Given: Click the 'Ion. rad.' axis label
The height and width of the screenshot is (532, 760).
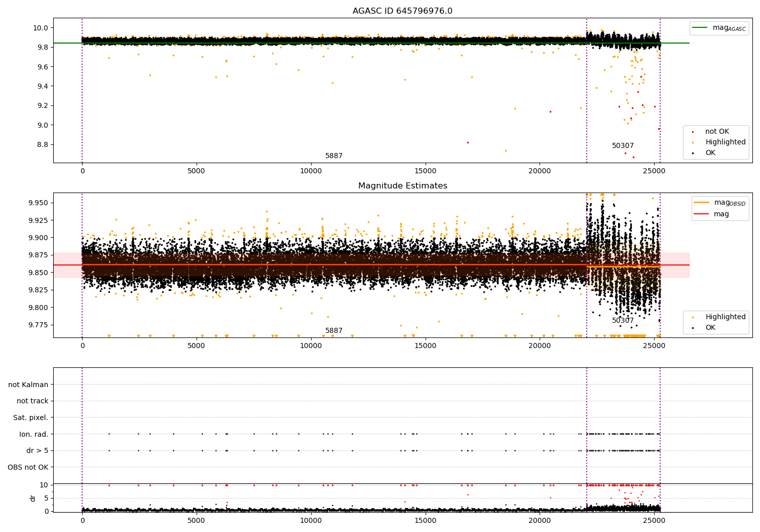Looking at the screenshot, I should point(34,434).
